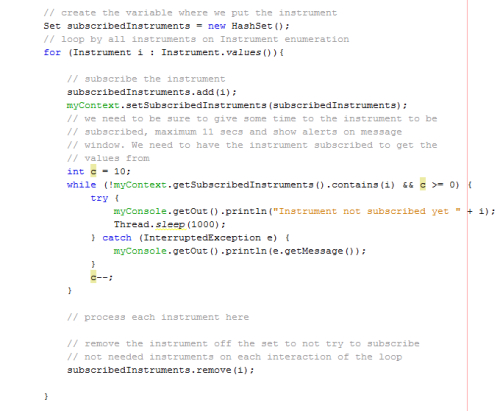The width and height of the screenshot is (500, 411).
Task: Click the 'try' keyword
Action: pyautogui.click(x=99, y=198)
